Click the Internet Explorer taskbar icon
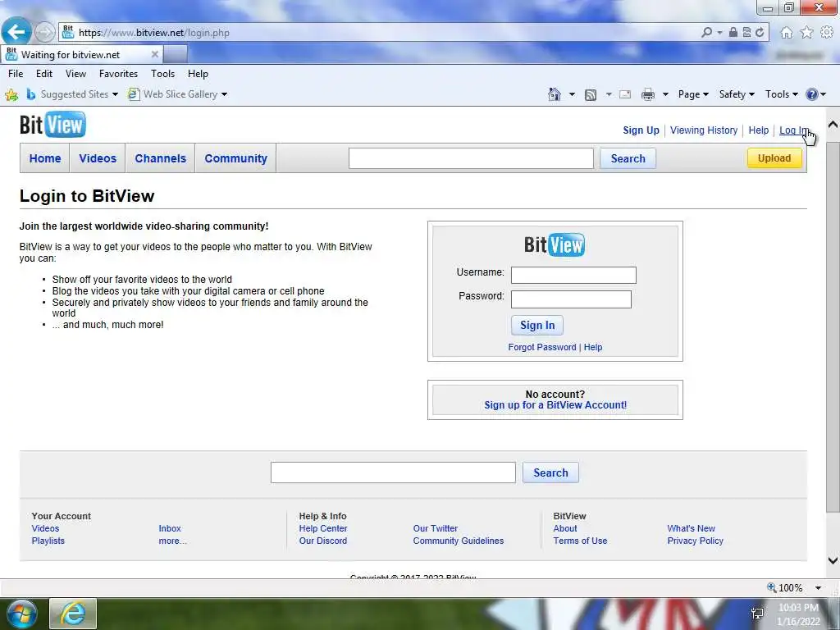The width and height of the screenshot is (840, 630). (73, 614)
